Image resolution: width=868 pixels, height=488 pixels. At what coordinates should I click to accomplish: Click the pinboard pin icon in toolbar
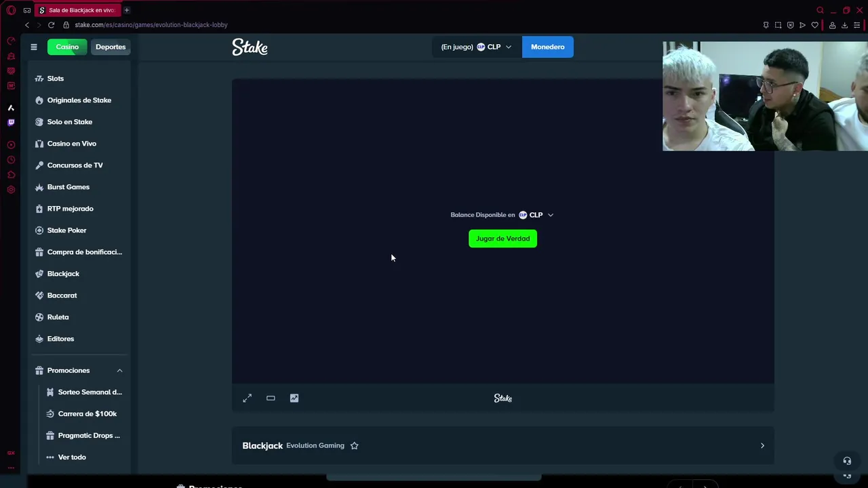pyautogui.click(x=766, y=25)
